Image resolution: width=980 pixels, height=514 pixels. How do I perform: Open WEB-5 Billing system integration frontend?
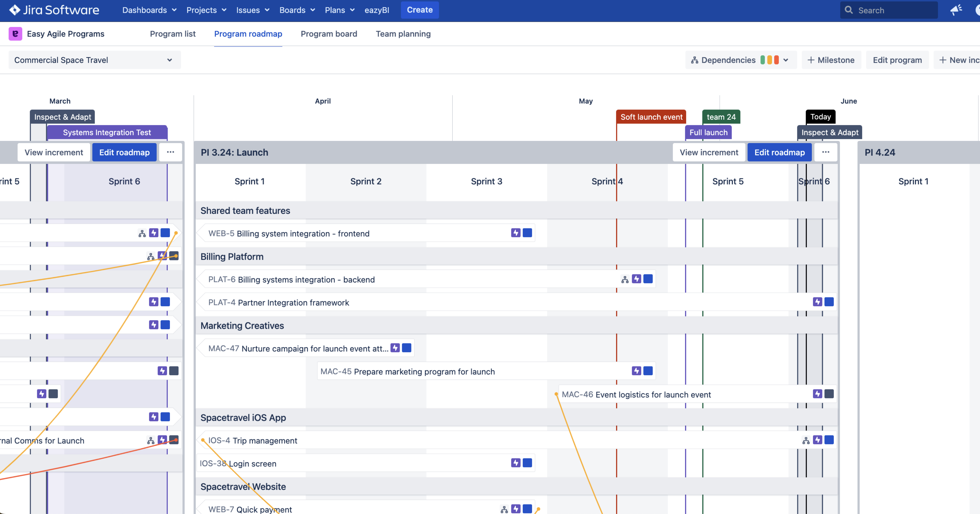pos(366,233)
